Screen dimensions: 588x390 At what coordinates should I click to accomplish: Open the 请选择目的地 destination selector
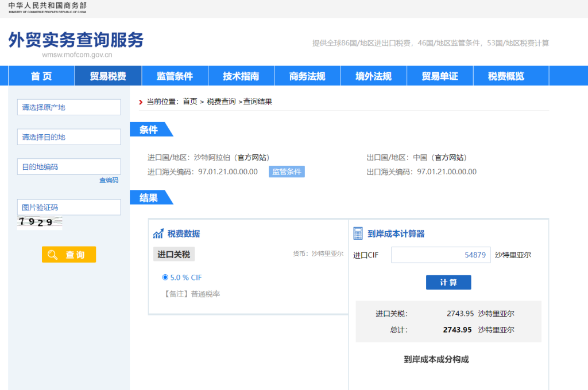tap(69, 136)
